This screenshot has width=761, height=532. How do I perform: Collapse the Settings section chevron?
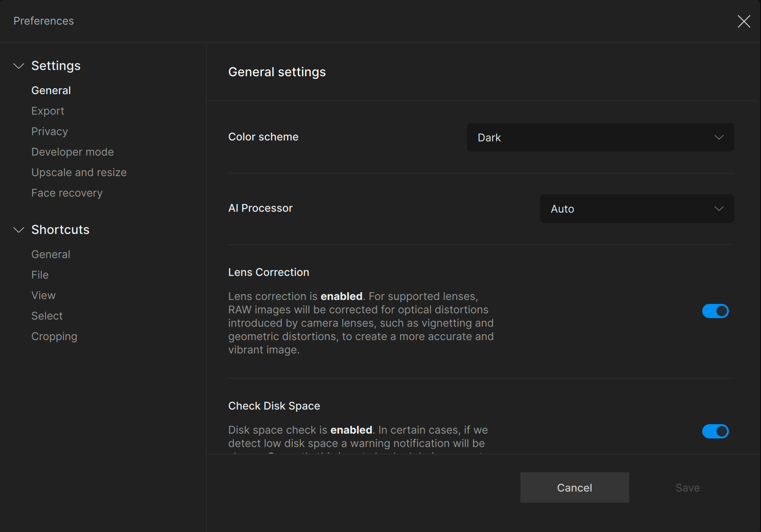pos(19,66)
